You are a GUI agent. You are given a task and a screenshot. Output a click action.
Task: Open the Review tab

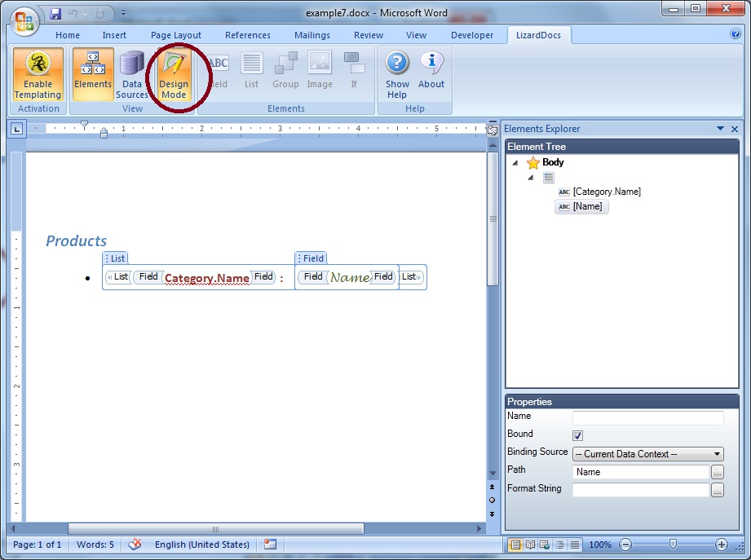pos(369,35)
